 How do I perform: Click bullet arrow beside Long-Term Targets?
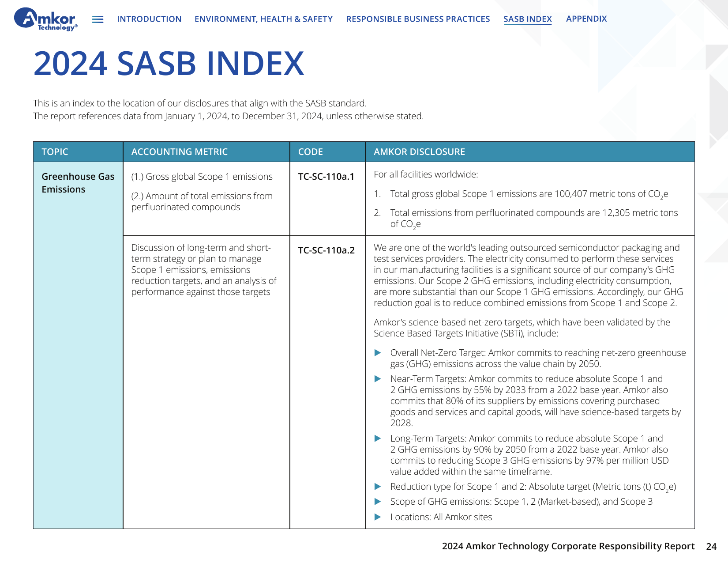[378, 438]
